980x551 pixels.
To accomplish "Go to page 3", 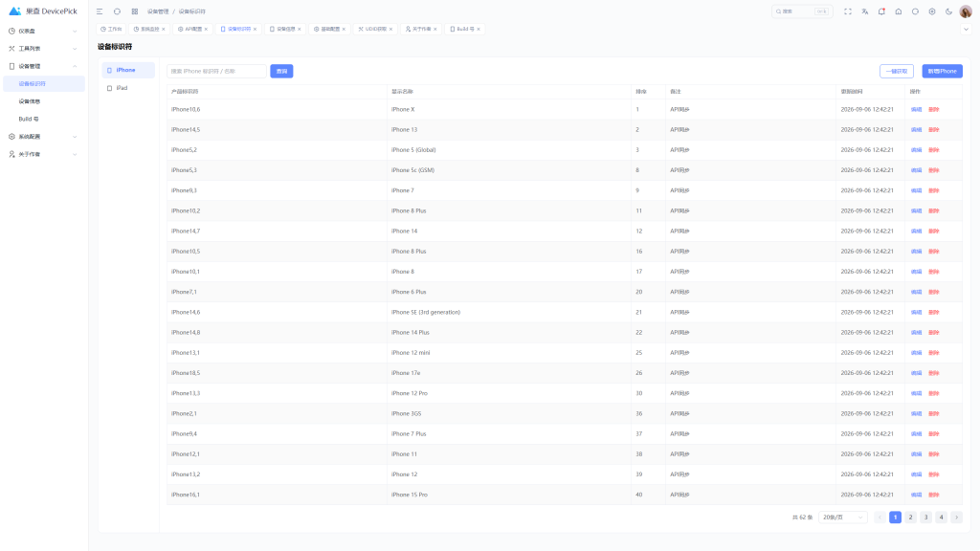I will coord(925,518).
